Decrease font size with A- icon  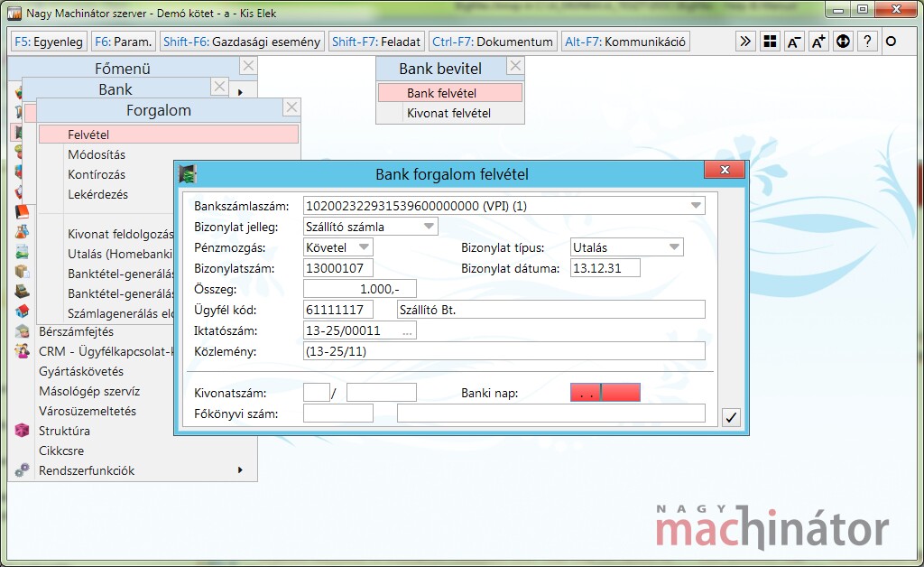[x=794, y=42]
